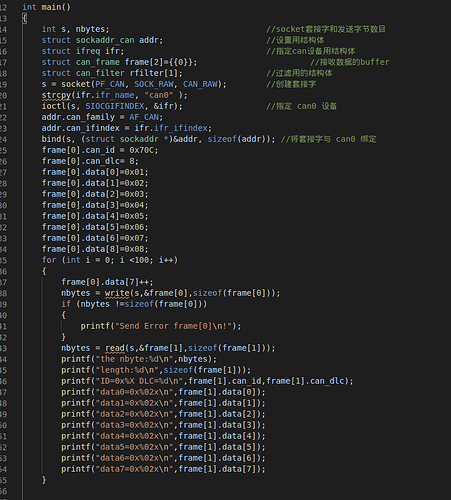Screen dimensions: 451x500
Task: Click the underlined write(s,&frame[0]...) call
Action: pos(193,293)
